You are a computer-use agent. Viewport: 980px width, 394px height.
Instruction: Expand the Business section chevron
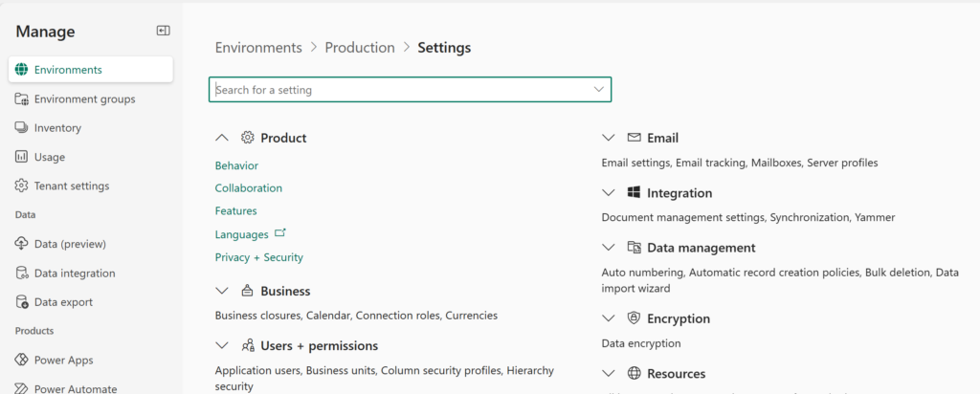click(x=222, y=291)
